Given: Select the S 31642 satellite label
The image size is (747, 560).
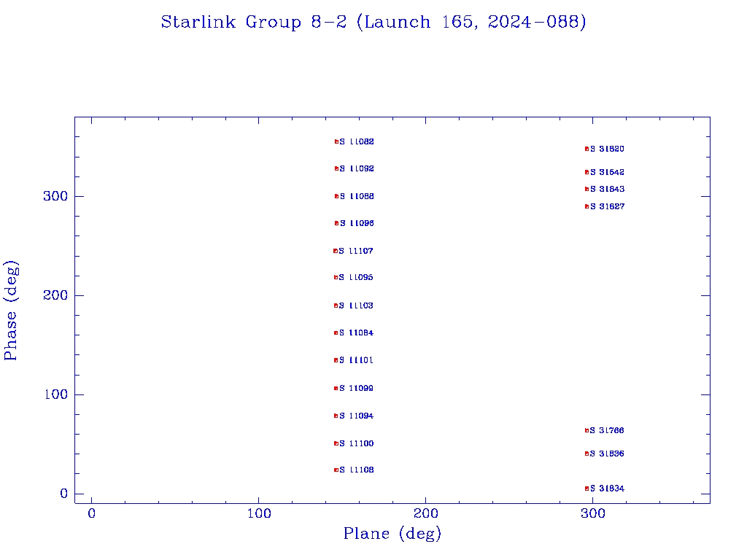Looking at the screenshot, I should tap(607, 172).
